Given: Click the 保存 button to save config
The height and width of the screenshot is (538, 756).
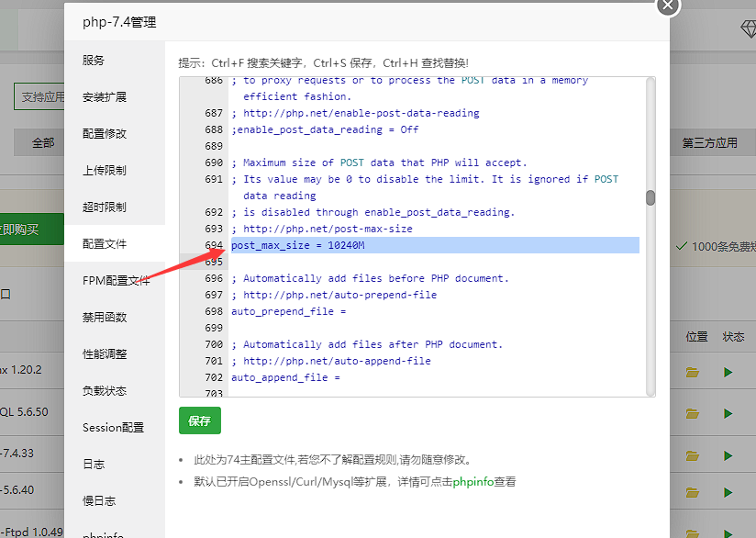Looking at the screenshot, I should [199, 420].
